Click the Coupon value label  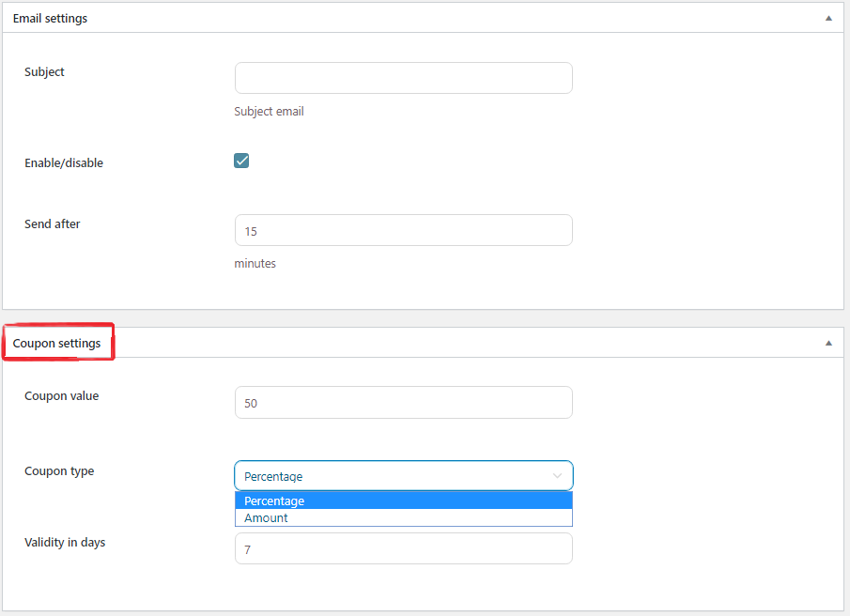(x=61, y=396)
